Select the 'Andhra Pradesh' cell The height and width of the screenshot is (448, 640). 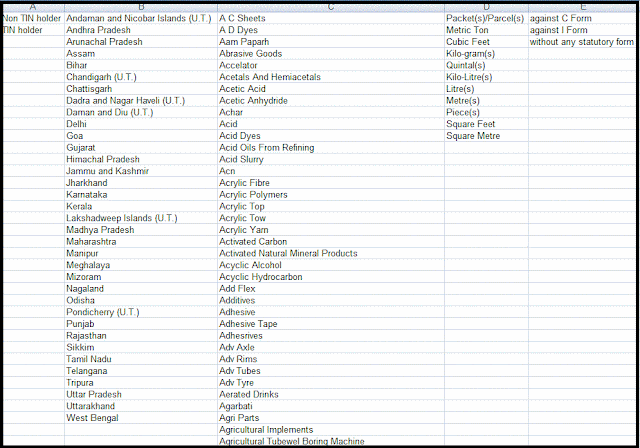141,30
